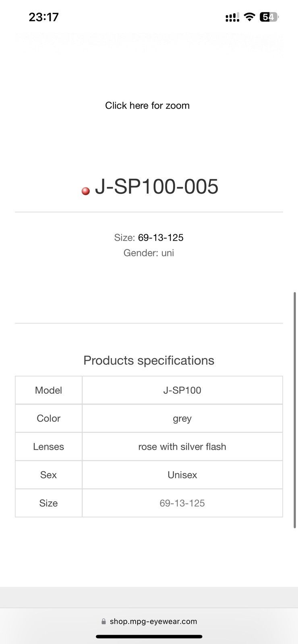Click the 'grey' color value cell
The height and width of the screenshot is (644, 298).
[x=182, y=418]
